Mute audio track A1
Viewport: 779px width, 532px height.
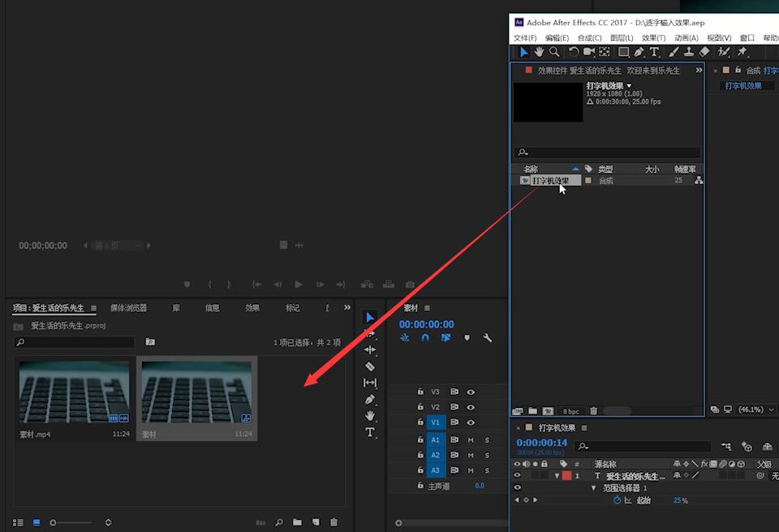[x=471, y=440]
